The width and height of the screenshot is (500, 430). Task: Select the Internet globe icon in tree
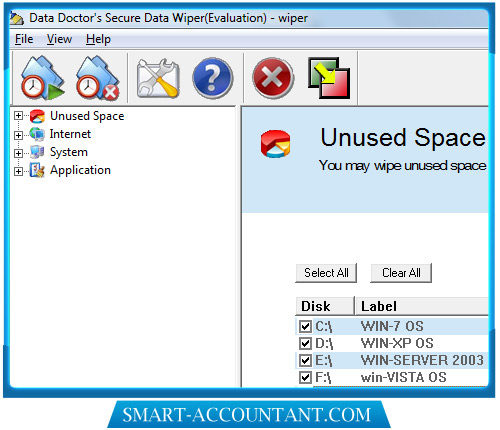tap(37, 134)
